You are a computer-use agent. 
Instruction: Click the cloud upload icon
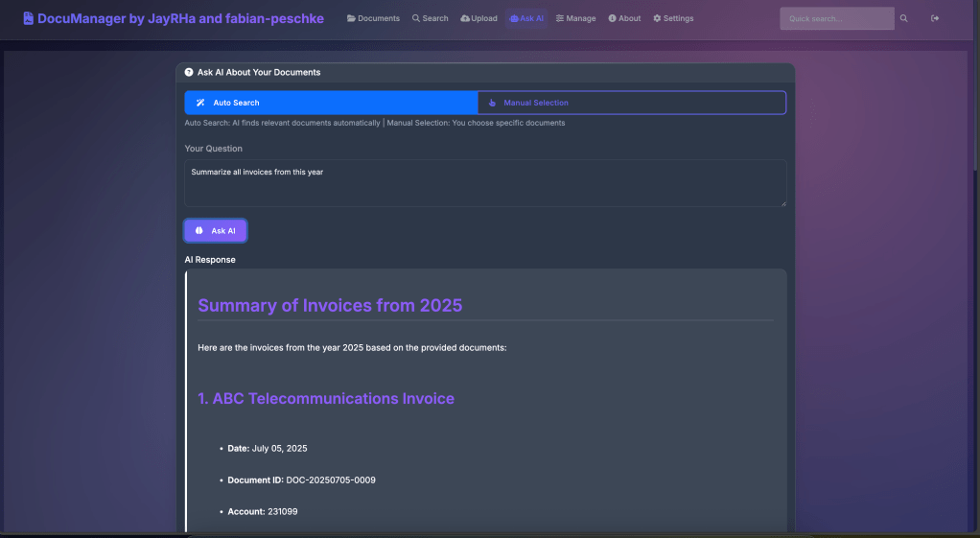tap(465, 18)
